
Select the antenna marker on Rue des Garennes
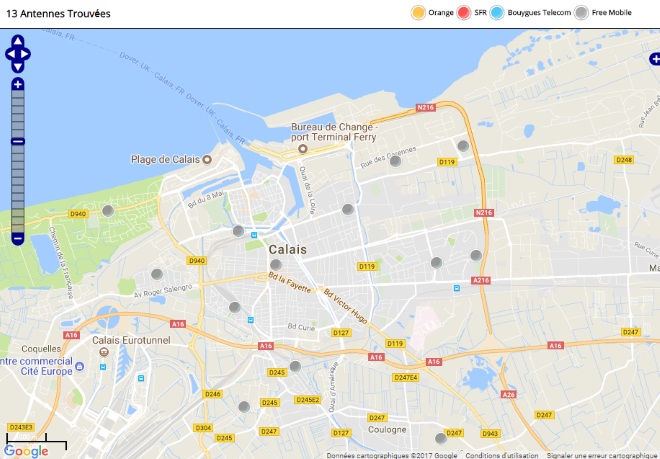click(x=395, y=161)
